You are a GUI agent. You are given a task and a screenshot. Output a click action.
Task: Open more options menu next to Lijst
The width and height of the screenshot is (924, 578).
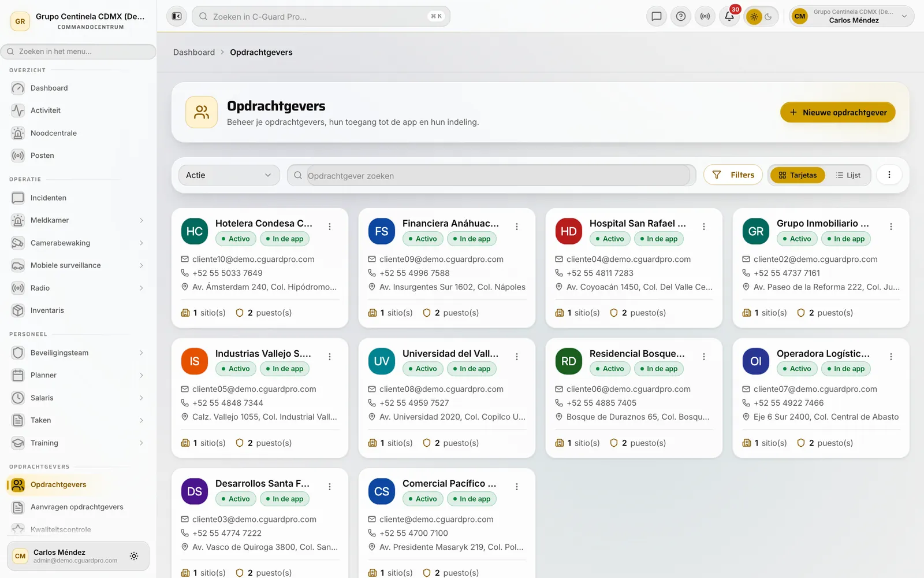tap(889, 175)
